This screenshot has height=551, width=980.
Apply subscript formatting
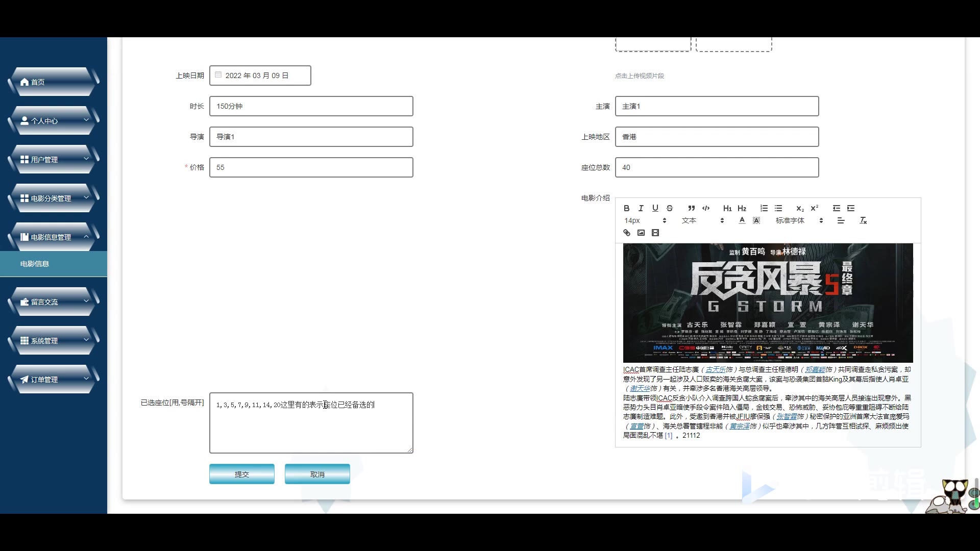[x=800, y=208]
